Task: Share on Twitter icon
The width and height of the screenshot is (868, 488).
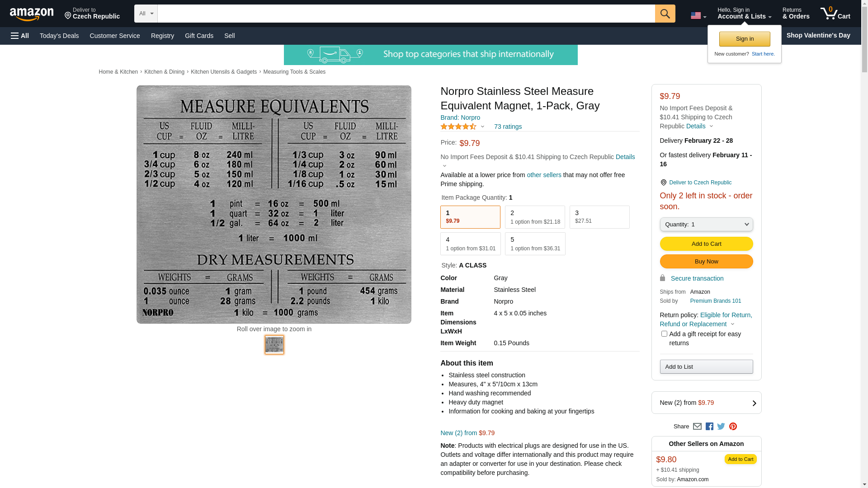Action: 721,427
